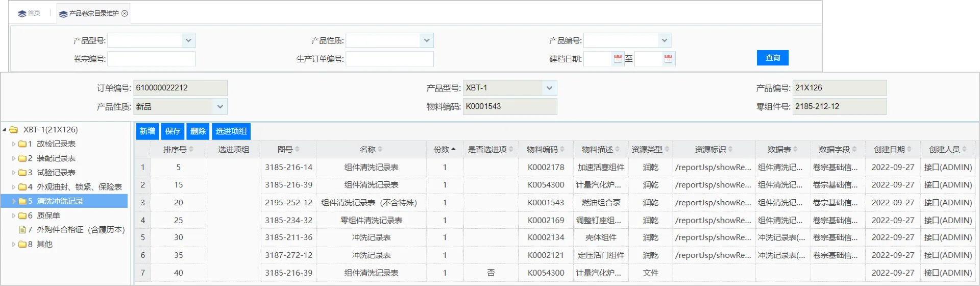Click the 生产订单编号 input field
The height and width of the screenshot is (286, 980).
[x=389, y=59]
